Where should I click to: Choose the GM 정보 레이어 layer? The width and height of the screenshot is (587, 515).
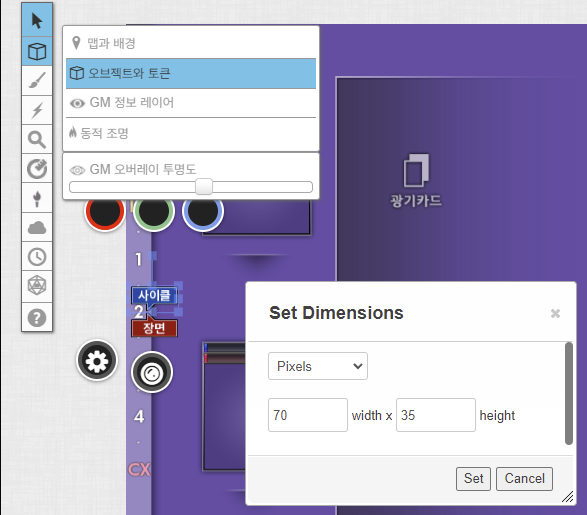(x=191, y=103)
